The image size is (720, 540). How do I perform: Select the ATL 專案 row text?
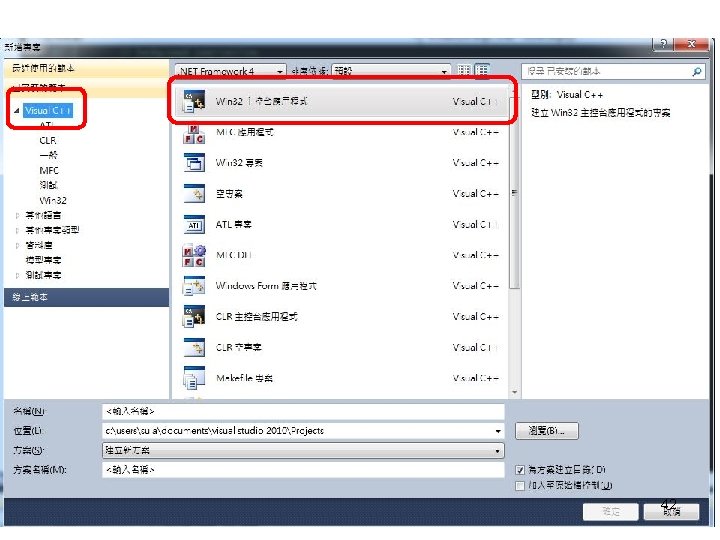click(234, 225)
